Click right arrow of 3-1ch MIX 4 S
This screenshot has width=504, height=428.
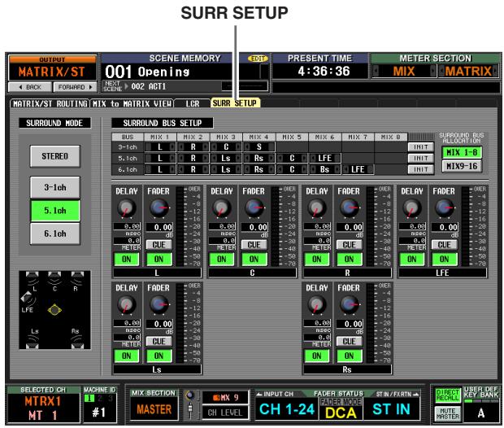point(272,147)
